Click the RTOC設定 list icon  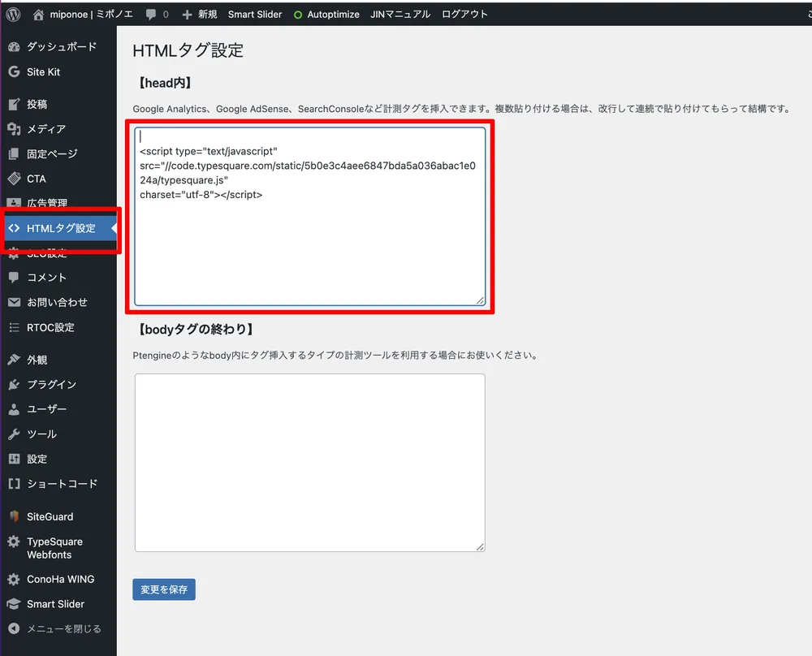tap(14, 327)
